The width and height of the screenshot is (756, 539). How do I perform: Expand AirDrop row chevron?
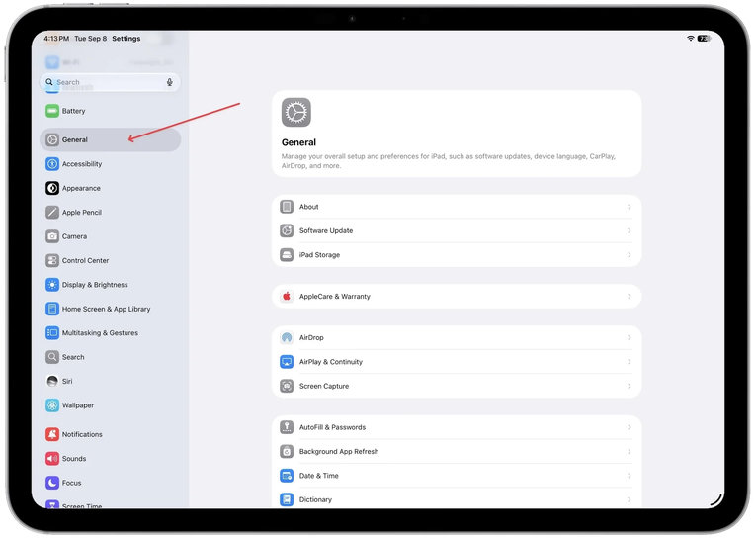pyautogui.click(x=630, y=338)
